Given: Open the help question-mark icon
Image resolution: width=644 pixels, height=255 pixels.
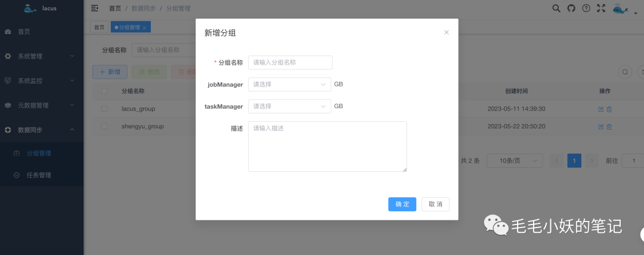Looking at the screenshot, I should click(x=587, y=8).
